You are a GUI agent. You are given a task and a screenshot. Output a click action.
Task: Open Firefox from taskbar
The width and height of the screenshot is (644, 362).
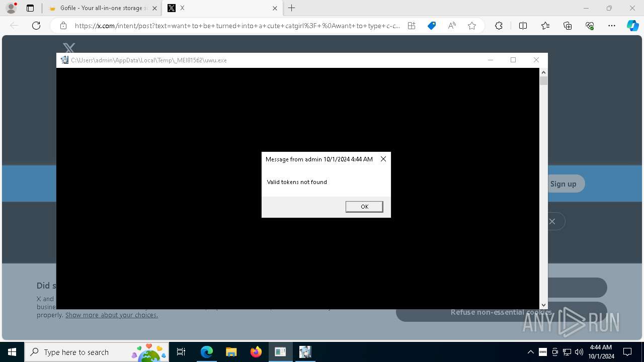coord(256,352)
